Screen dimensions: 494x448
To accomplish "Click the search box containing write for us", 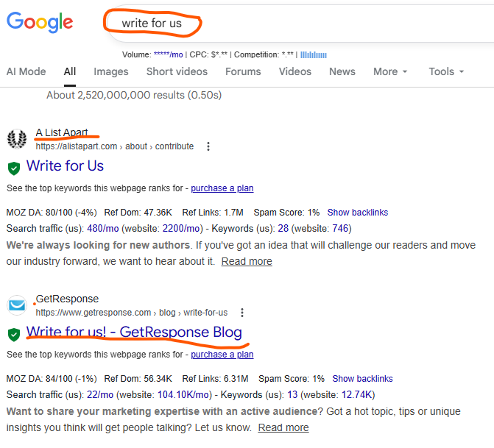I will click(294, 23).
